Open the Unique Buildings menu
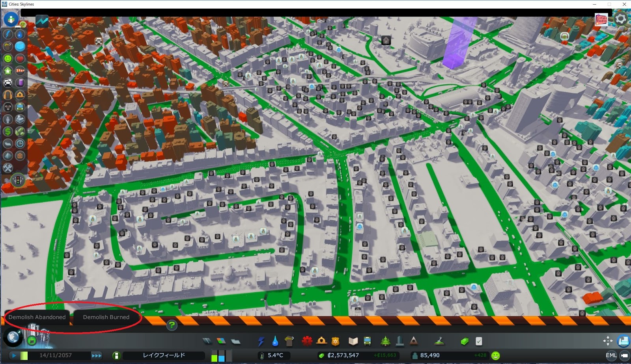The width and height of the screenshot is (631, 364). pos(400,341)
